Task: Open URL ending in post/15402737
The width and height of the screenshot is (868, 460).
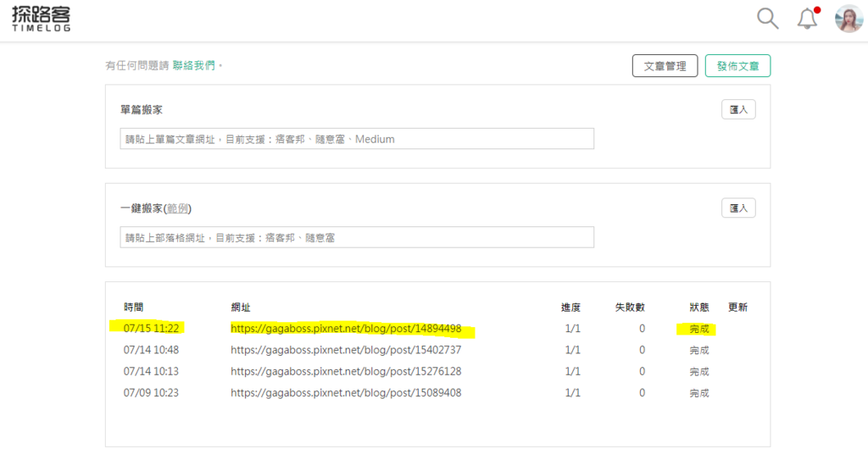Action: [346, 350]
